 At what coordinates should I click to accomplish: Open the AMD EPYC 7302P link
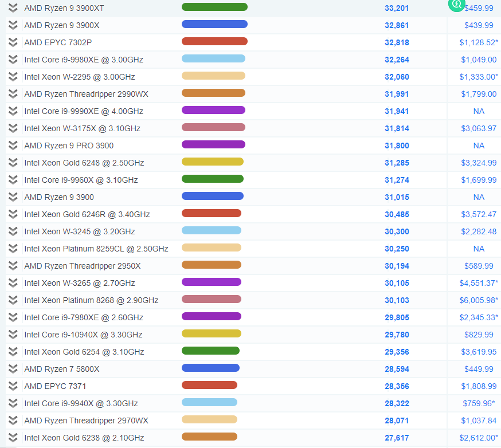[x=58, y=42]
